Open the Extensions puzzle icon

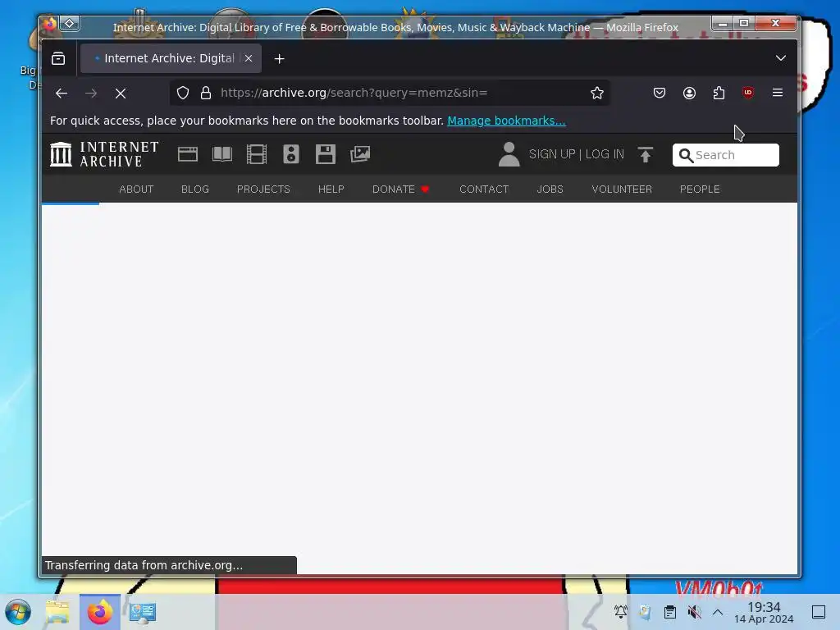coord(719,93)
